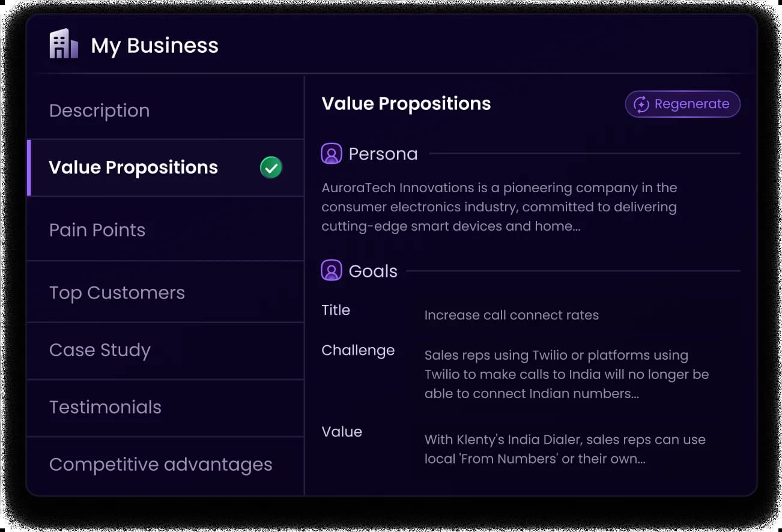The width and height of the screenshot is (782, 532).
Task: Click the Goals section user icon
Action: click(332, 271)
